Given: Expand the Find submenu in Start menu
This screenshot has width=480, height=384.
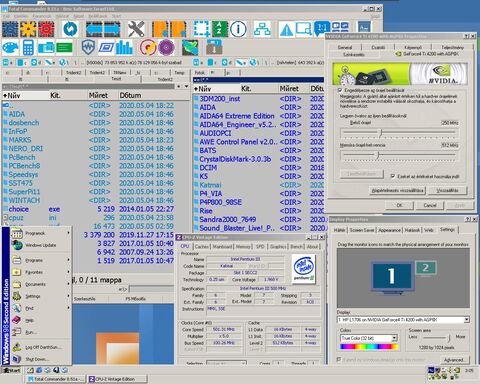Looking at the screenshot, I should coord(41,308).
